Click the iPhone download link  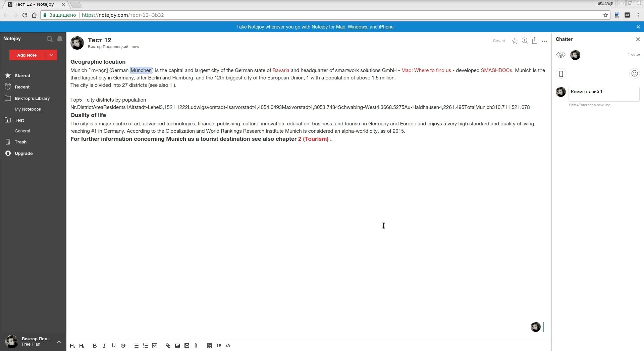point(386,27)
